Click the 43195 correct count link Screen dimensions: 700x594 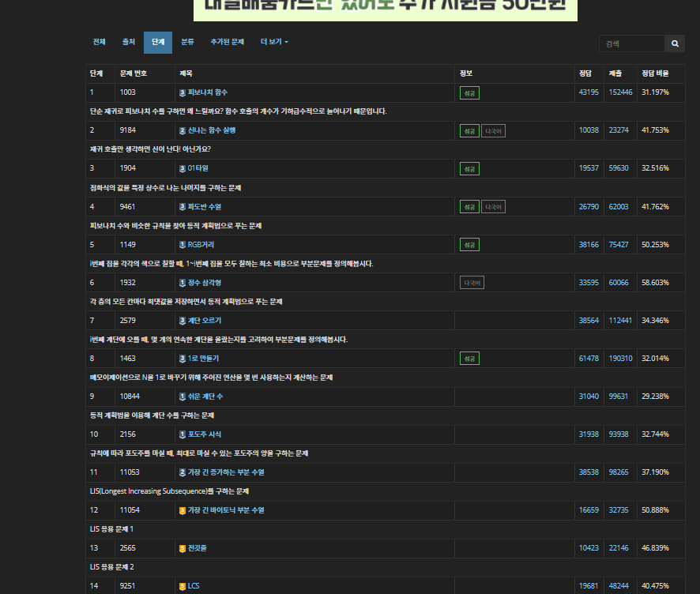pos(589,92)
